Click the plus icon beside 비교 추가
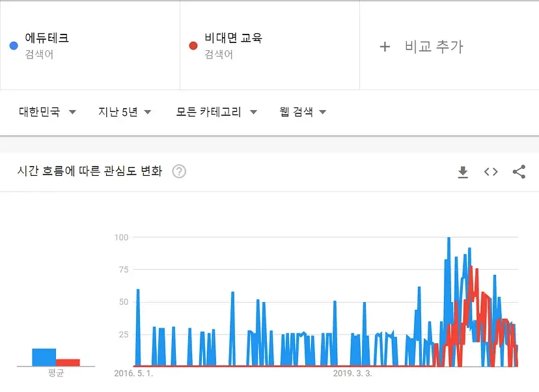Screen dimensions: 539x392 click(385, 47)
